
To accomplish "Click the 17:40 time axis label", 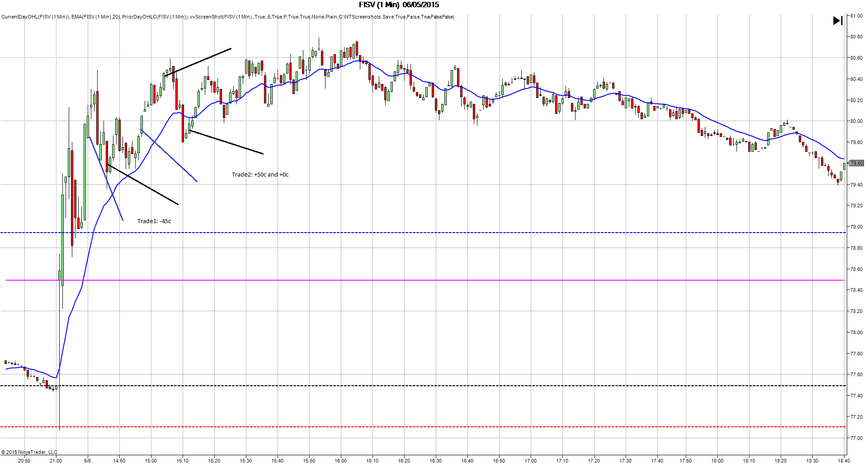I will [657, 461].
